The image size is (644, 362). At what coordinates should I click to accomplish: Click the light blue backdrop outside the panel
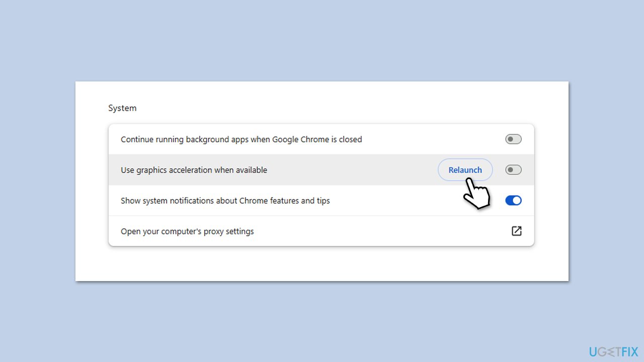322,40
